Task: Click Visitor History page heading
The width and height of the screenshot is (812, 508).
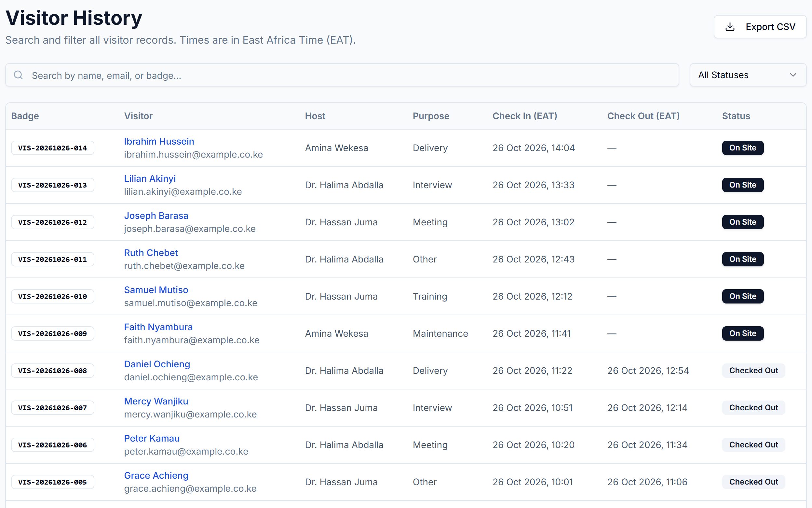Action: [x=74, y=18]
